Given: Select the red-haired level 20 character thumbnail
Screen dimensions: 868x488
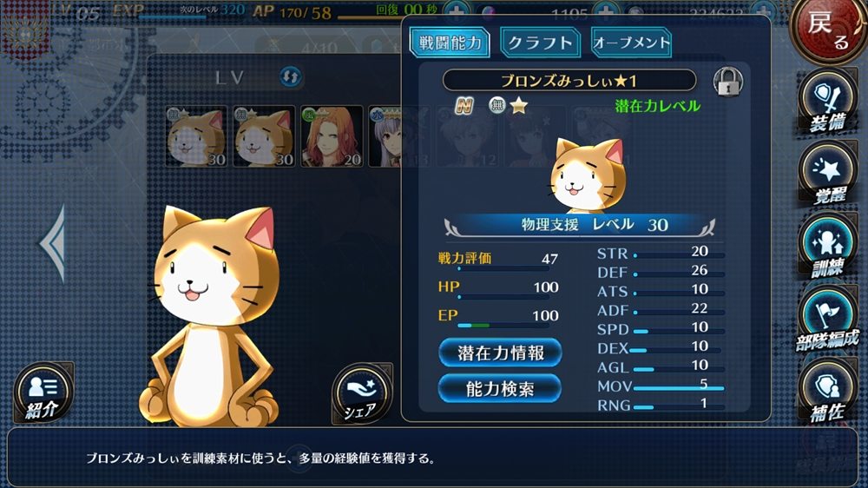Looking at the screenshot, I should coord(332,137).
